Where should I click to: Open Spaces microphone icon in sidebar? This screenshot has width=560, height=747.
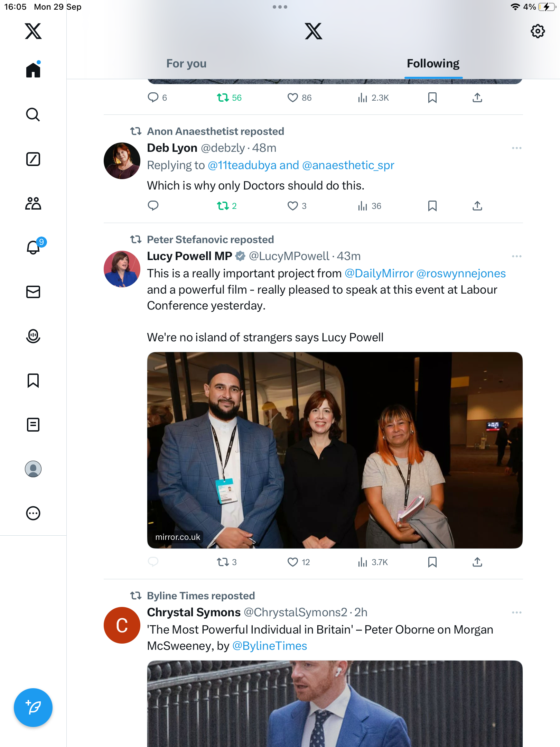tap(33, 336)
